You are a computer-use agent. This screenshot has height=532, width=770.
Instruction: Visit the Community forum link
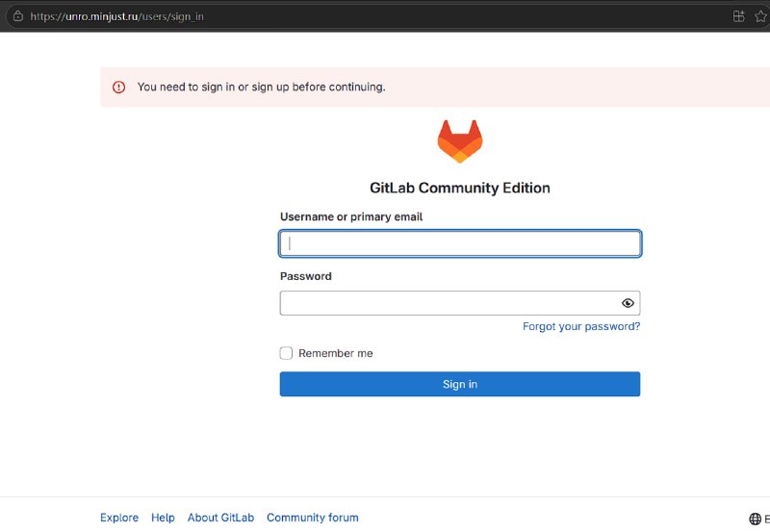point(313,518)
